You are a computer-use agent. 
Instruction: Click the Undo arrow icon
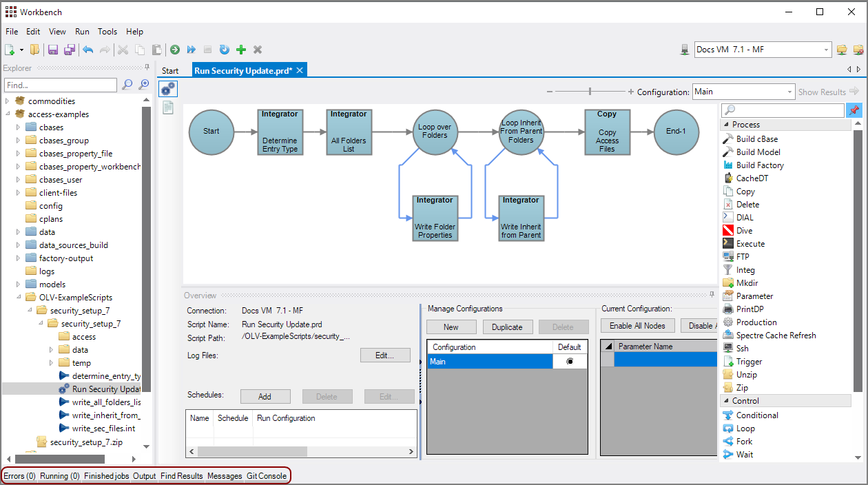point(87,50)
